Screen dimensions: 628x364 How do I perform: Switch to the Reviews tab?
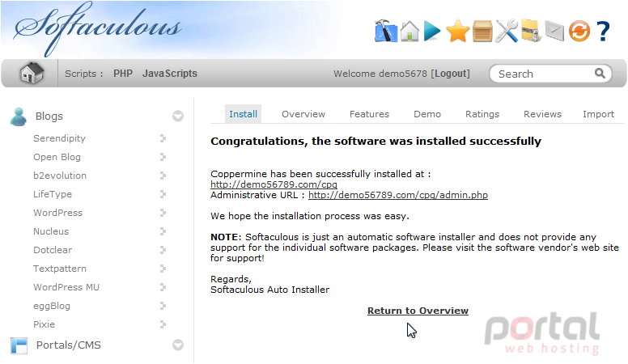[543, 114]
